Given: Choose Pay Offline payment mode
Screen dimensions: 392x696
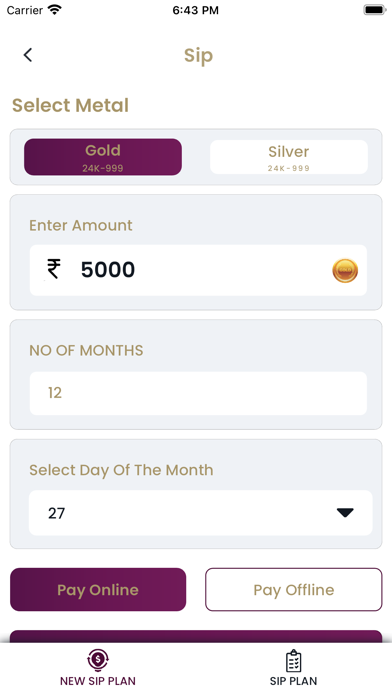Looking at the screenshot, I should [293, 589].
